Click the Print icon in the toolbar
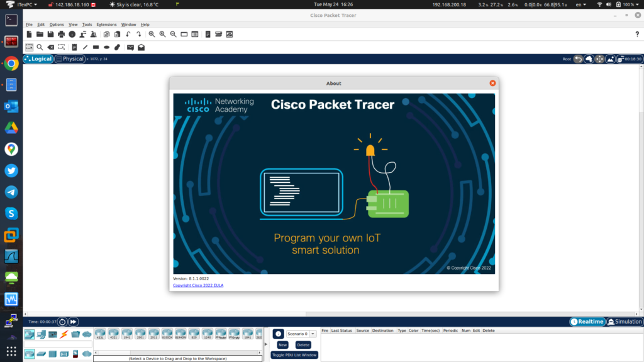Viewport: 644px width, 362px height. (x=61, y=34)
